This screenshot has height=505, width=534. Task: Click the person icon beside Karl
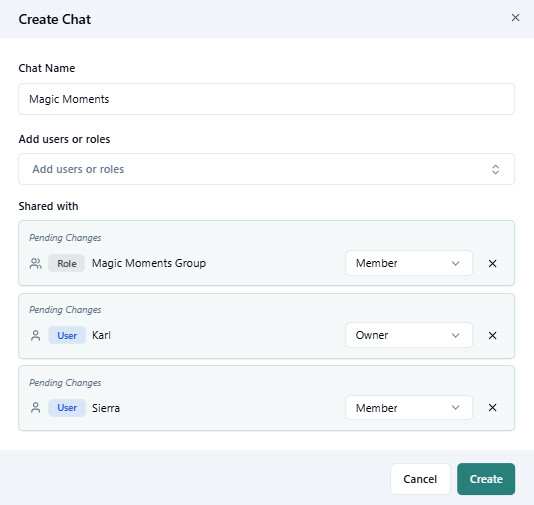pyautogui.click(x=35, y=335)
